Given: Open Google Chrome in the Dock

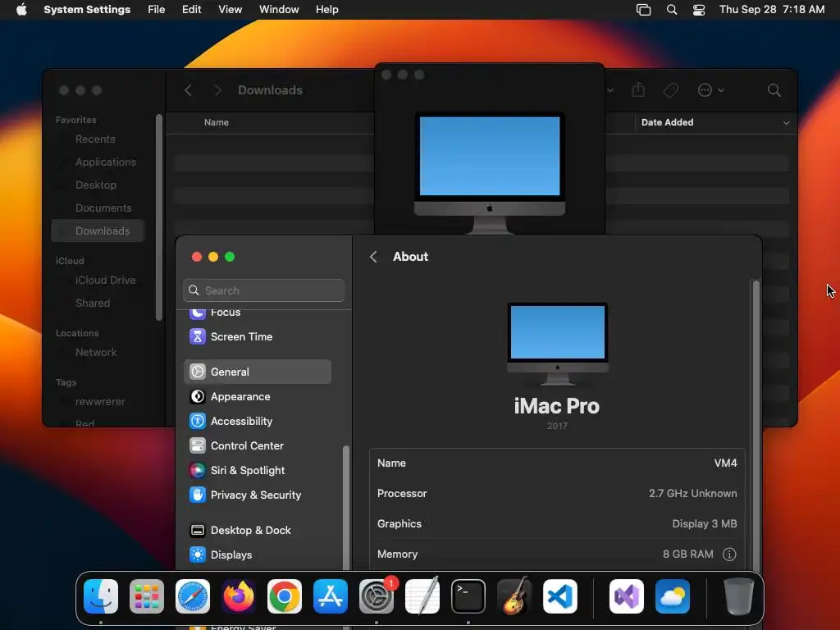Looking at the screenshot, I should pos(285,596).
